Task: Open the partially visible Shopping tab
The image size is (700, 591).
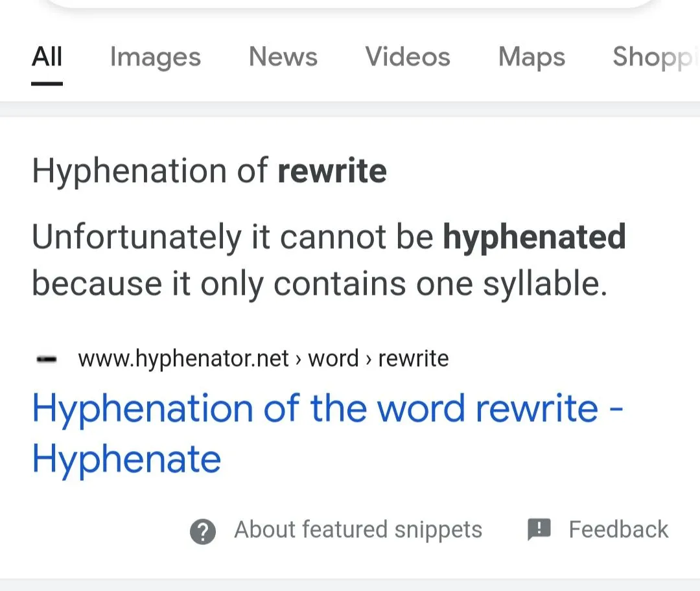Action: click(655, 57)
